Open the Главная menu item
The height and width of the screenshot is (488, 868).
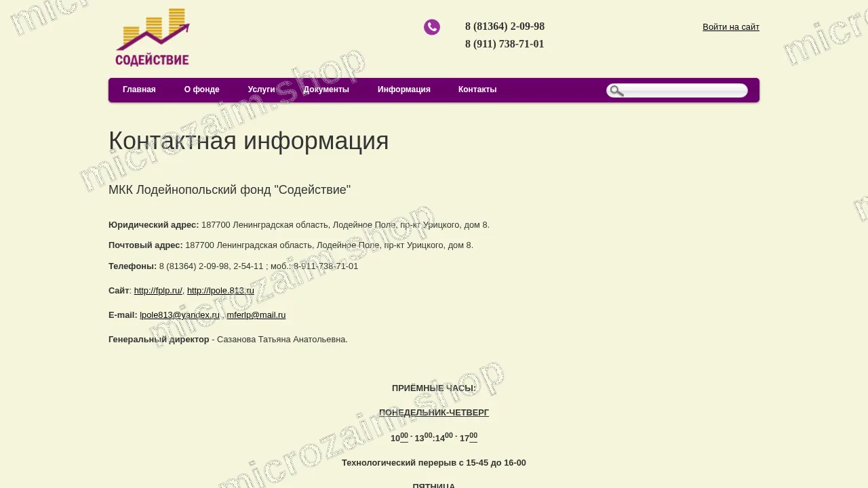tap(139, 89)
